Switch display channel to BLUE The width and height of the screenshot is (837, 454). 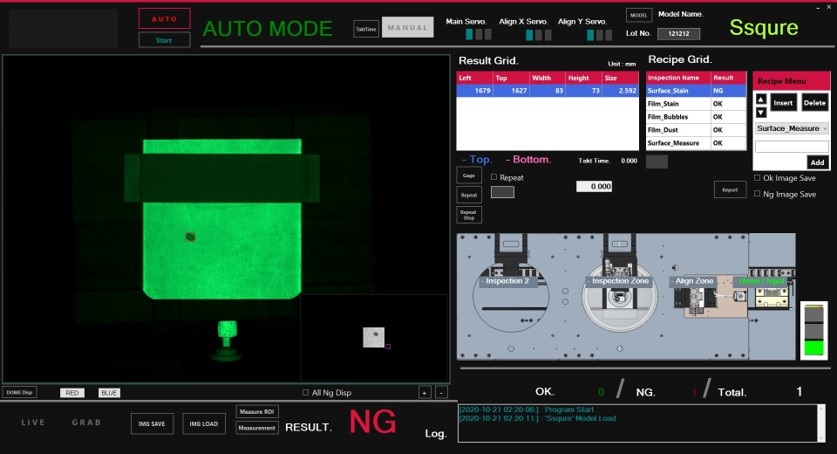click(x=109, y=393)
